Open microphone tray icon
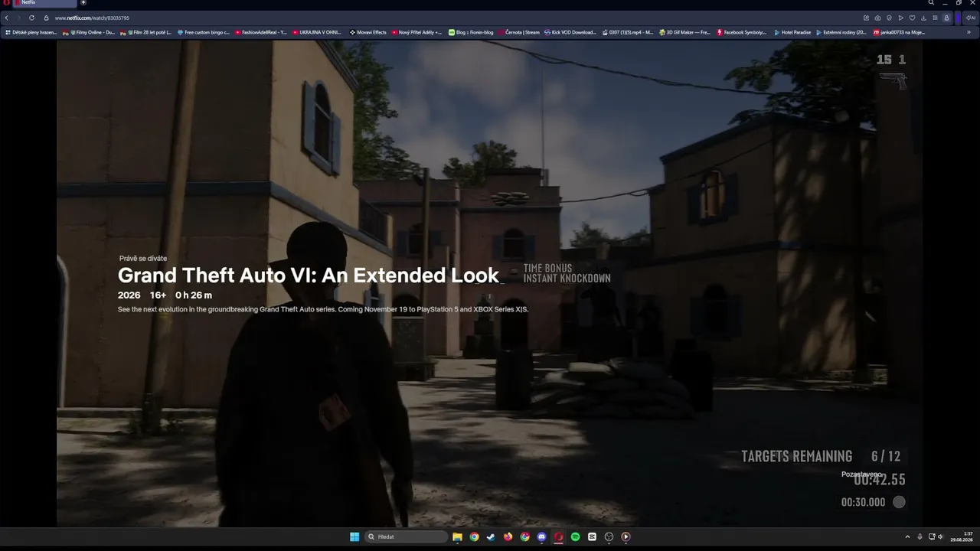 (920, 536)
